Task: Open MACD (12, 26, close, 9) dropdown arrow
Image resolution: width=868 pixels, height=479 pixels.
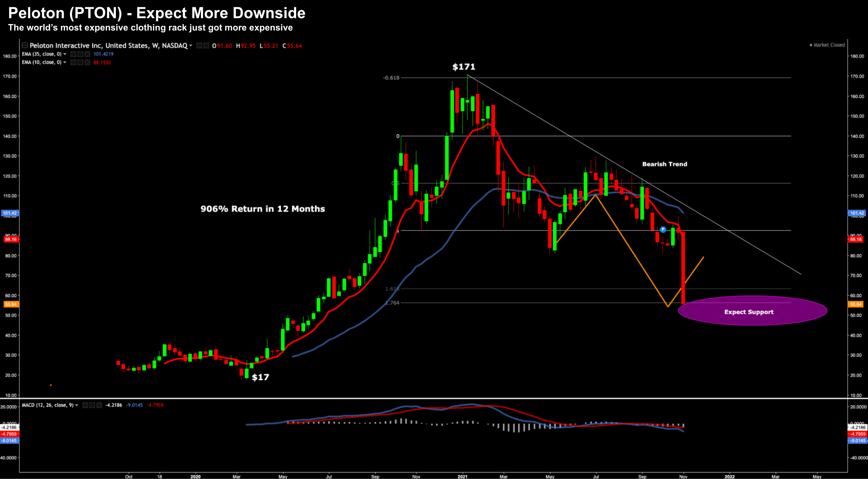Action: point(77,405)
